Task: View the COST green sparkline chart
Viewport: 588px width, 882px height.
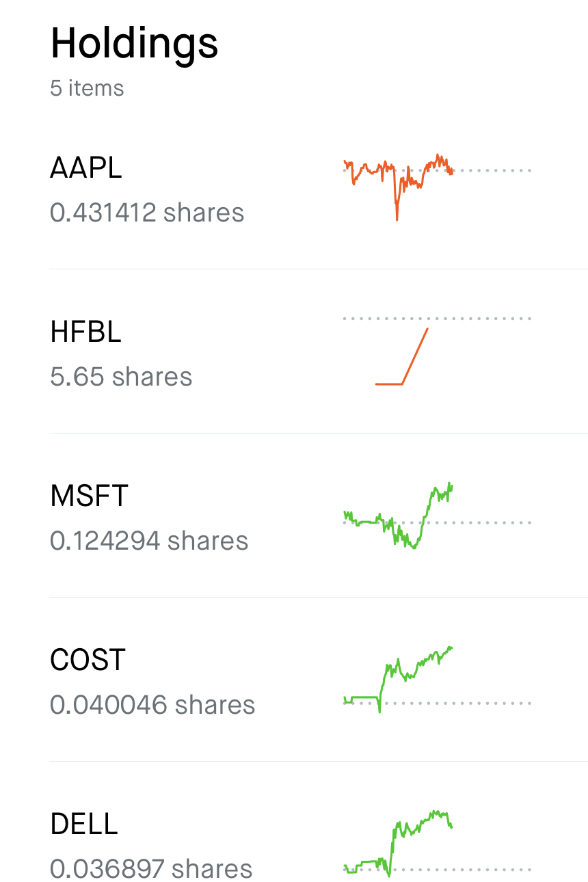Action: (398, 677)
